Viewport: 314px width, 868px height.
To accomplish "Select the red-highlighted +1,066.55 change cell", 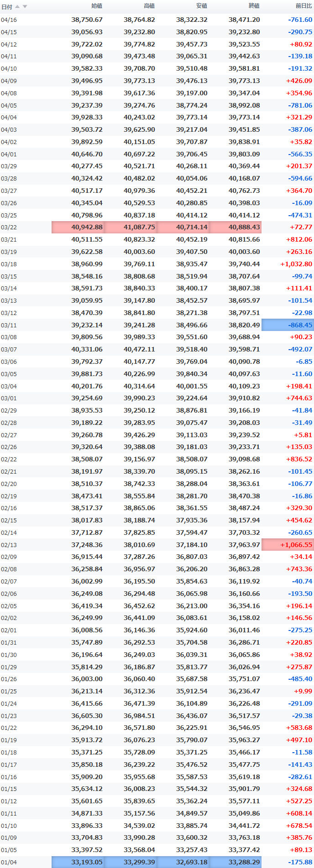I will (x=288, y=545).
